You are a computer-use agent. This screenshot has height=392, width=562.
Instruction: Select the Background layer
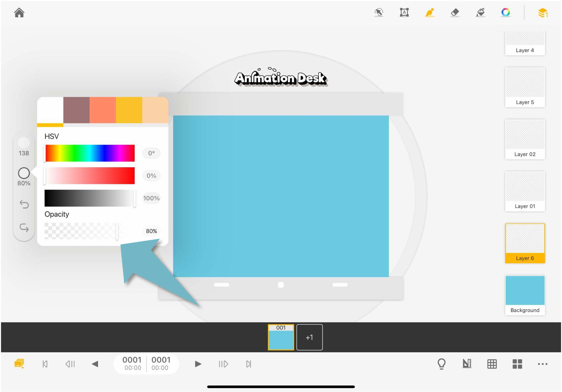click(x=525, y=296)
